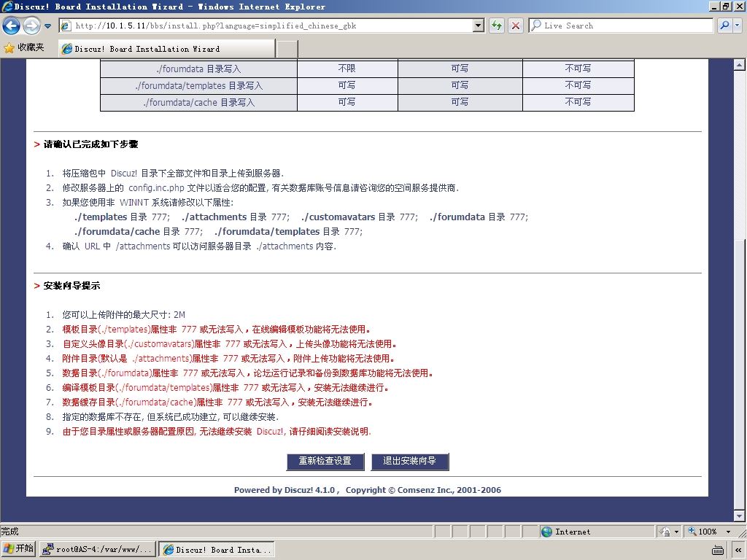Click '指定的数据库不存在' notice line
The height and width of the screenshot is (560, 747).
pyautogui.click(x=171, y=417)
